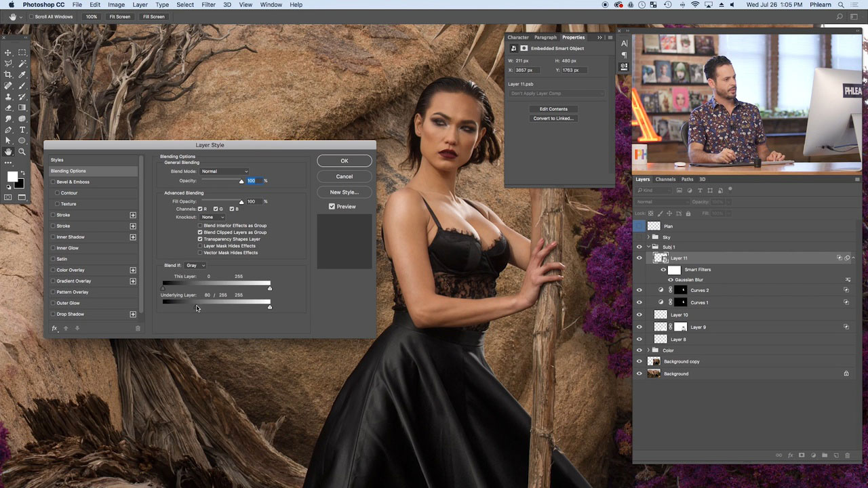Select the Eyedropper tool
The image size is (868, 488).
22,75
